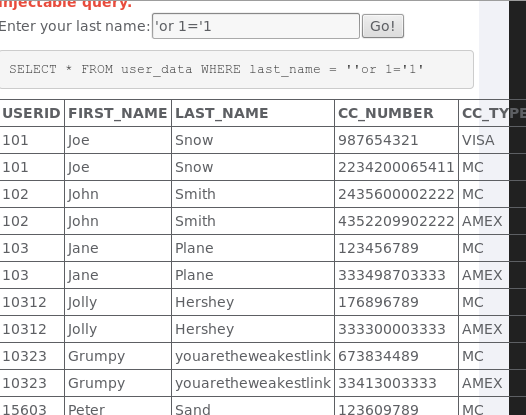Click Grumpy in the 33413003333 row
The image size is (526, 415).
coord(97,384)
